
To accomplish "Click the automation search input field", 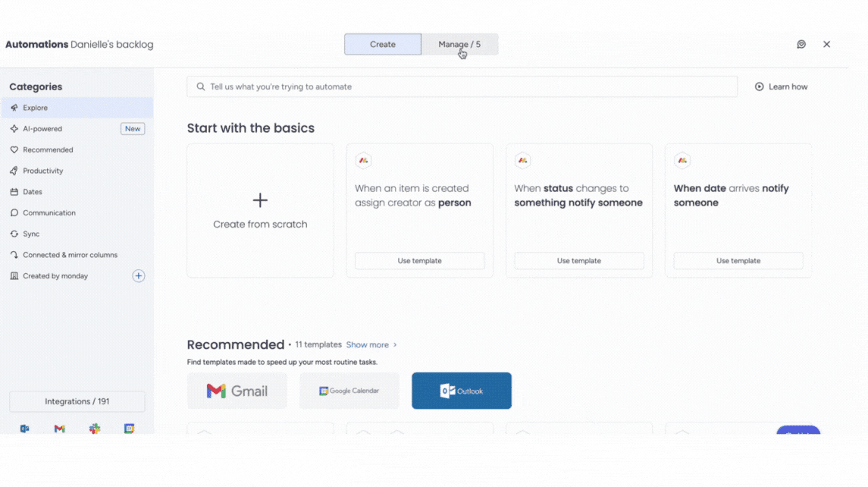I will [x=462, y=86].
